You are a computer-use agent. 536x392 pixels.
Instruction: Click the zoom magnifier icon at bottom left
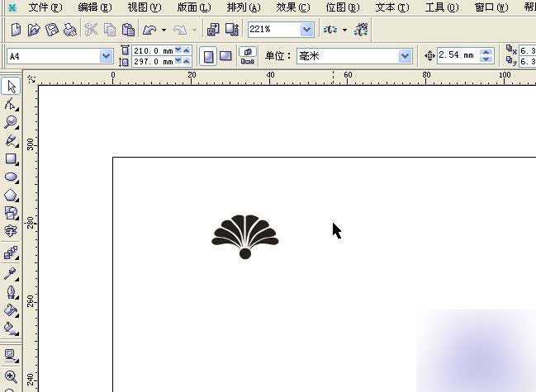(11, 376)
